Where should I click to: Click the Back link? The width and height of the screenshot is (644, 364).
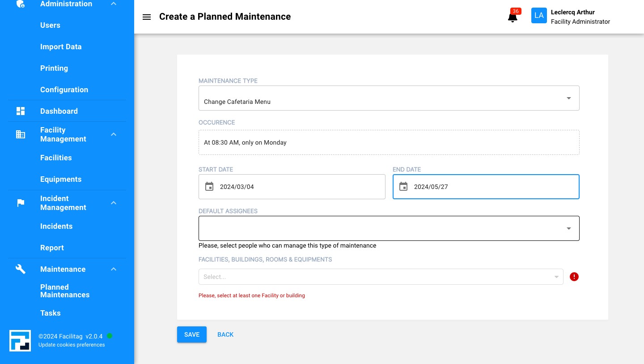(225, 334)
